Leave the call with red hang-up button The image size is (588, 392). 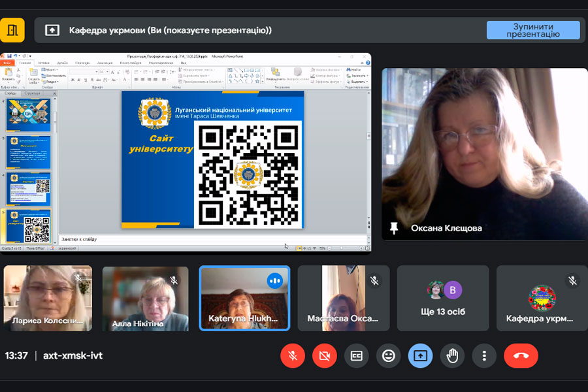[x=521, y=355]
